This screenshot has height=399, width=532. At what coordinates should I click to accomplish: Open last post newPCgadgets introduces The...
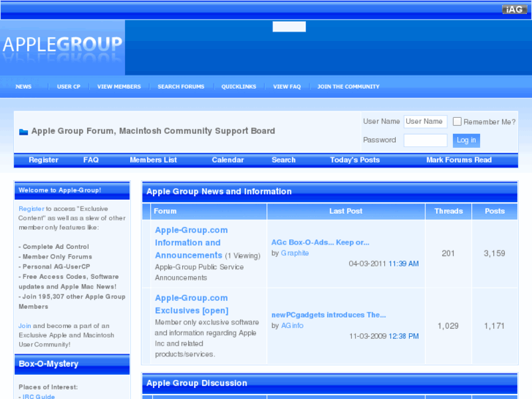[x=329, y=315]
